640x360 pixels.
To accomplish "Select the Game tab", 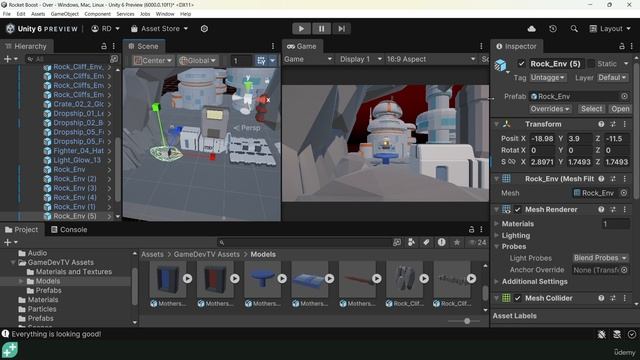I will coord(301,46).
